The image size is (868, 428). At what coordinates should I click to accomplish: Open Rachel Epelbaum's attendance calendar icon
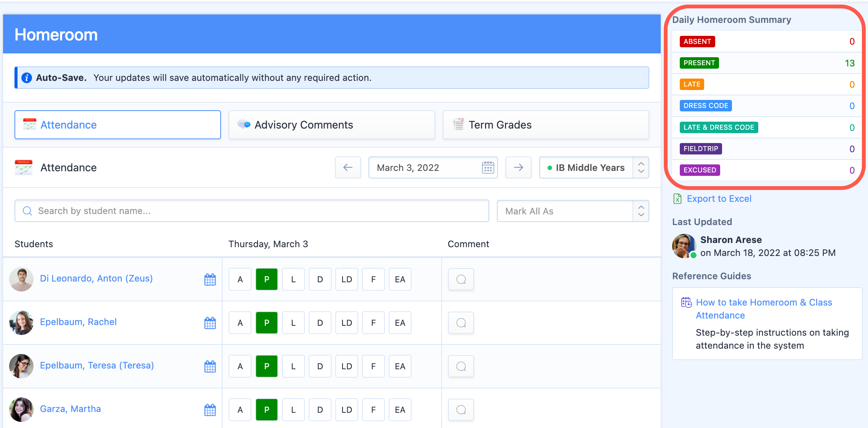210,323
